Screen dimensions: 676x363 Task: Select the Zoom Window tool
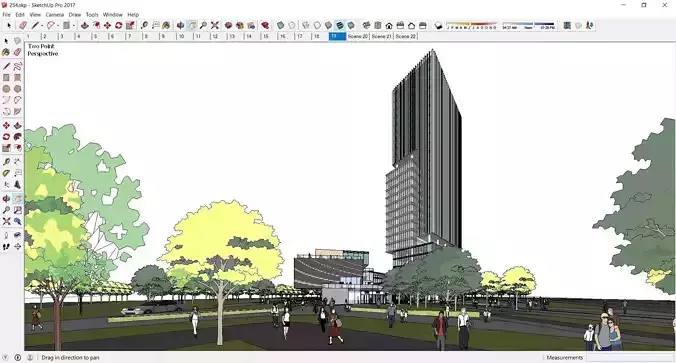tap(17, 210)
